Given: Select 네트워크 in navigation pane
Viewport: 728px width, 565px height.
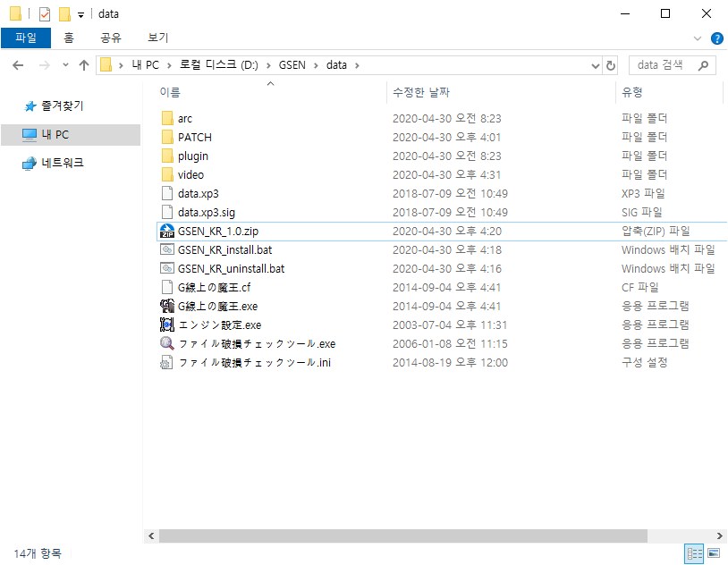Looking at the screenshot, I should click(63, 163).
